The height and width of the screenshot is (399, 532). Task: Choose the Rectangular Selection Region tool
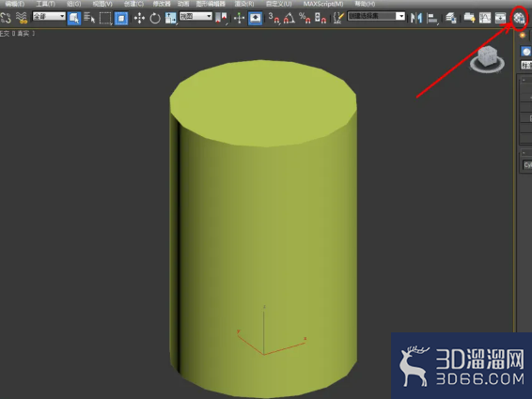pos(105,18)
